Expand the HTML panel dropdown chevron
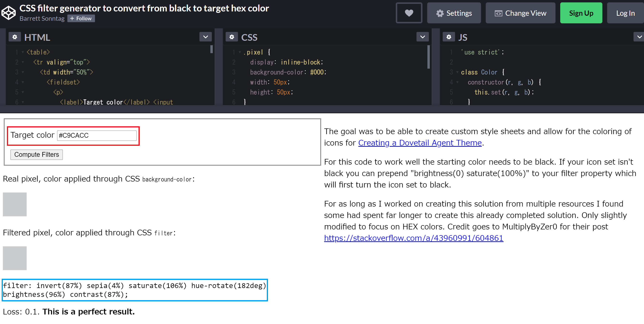The width and height of the screenshot is (644, 324). 205,37
